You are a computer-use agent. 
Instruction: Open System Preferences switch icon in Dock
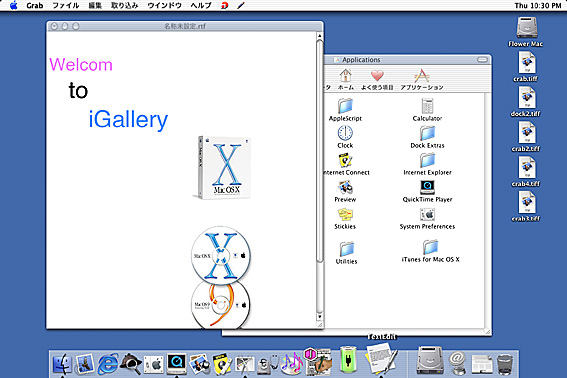point(153,365)
